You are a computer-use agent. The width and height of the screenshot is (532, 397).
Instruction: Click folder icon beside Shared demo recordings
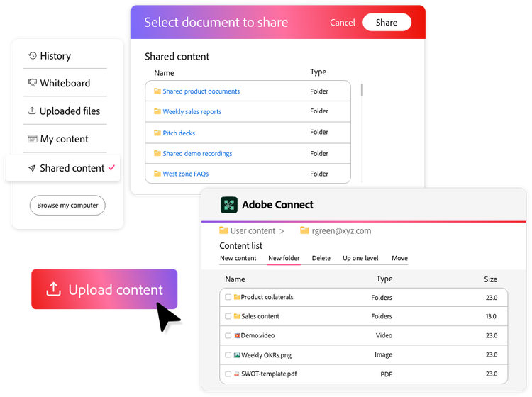point(157,153)
